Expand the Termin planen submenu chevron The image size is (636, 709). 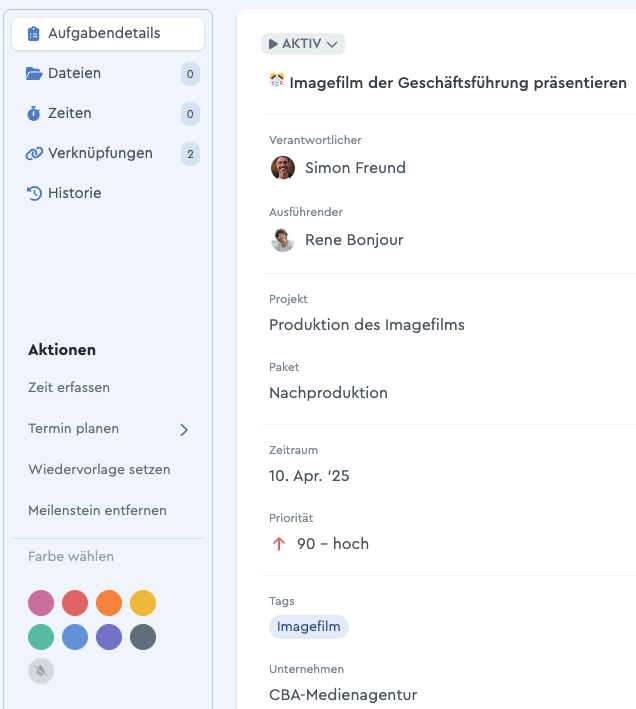click(x=184, y=430)
